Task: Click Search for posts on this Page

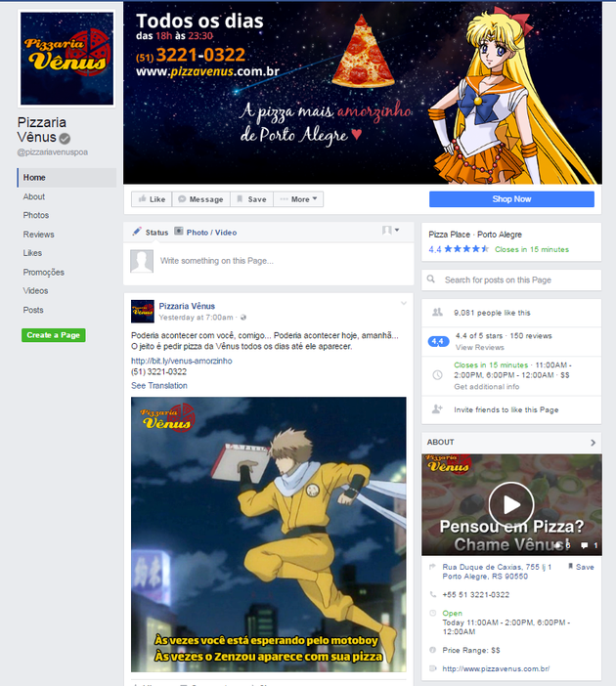Action: click(x=498, y=280)
